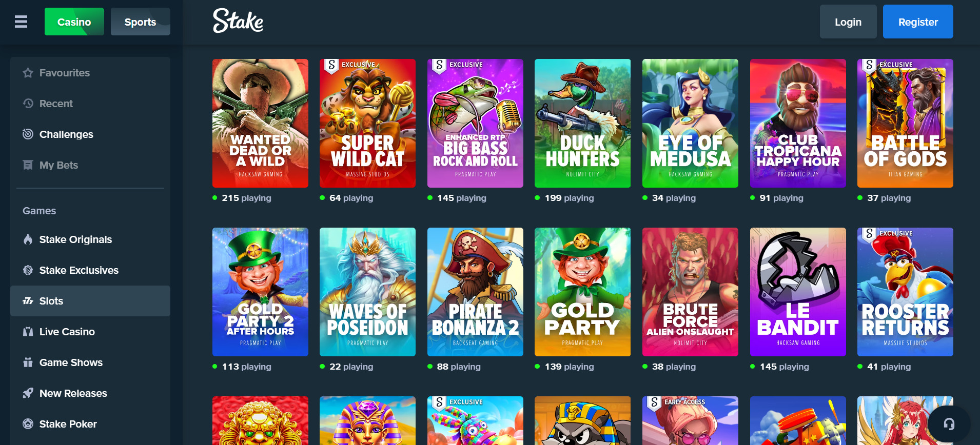Click the New Releases rocket icon

28,393
